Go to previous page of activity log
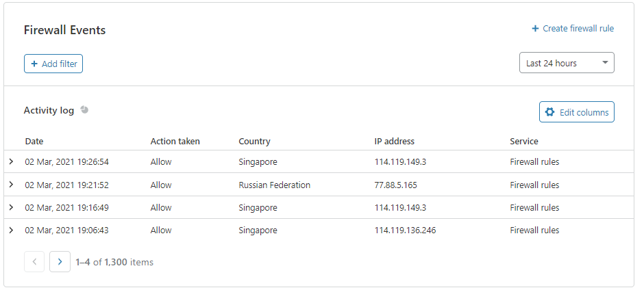The width and height of the screenshot is (644, 290). tap(34, 262)
